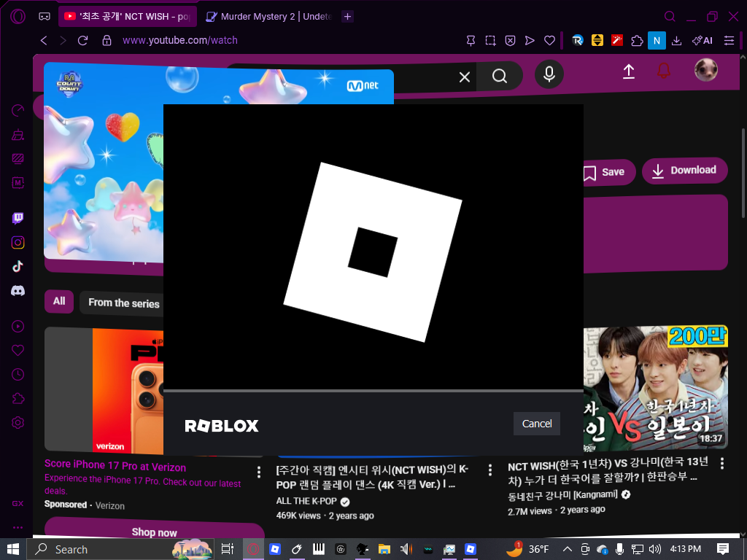Open the Verizon iPhone ad thumbnail

tap(104, 389)
